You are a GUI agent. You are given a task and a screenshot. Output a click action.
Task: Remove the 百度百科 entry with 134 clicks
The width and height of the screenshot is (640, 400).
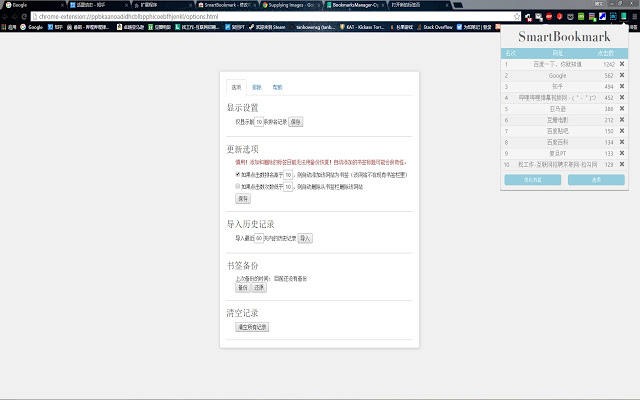622,142
